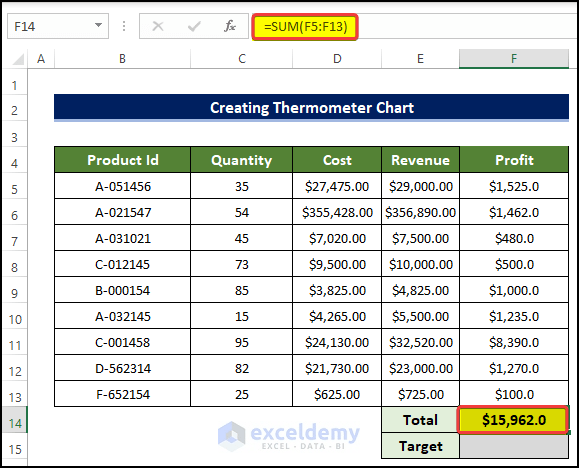Viewport: 579px width, 468px height.
Task: Click the Target label cell
Action: tap(420, 446)
